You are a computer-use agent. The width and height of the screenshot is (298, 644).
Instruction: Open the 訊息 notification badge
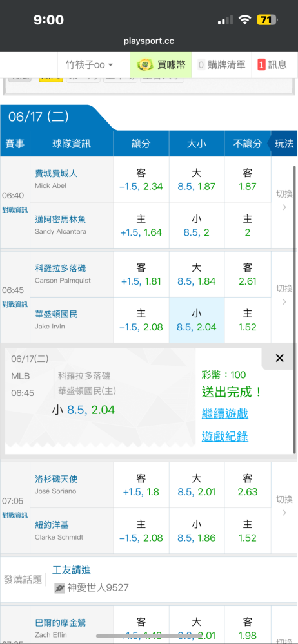(261, 65)
